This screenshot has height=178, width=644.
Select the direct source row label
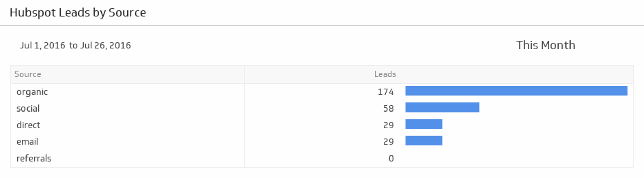click(x=29, y=125)
